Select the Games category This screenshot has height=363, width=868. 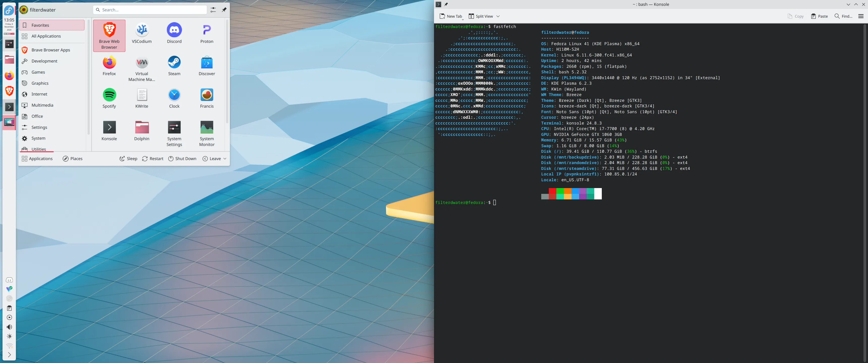38,72
